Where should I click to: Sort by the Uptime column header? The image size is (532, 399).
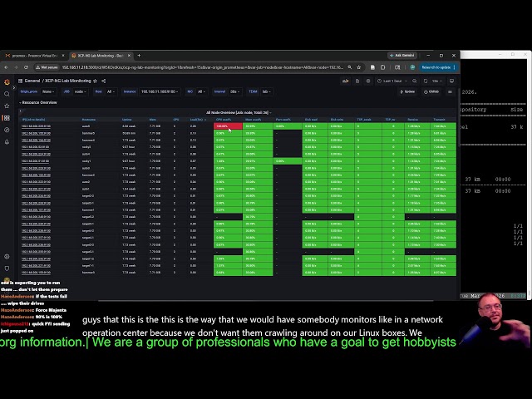127,120
